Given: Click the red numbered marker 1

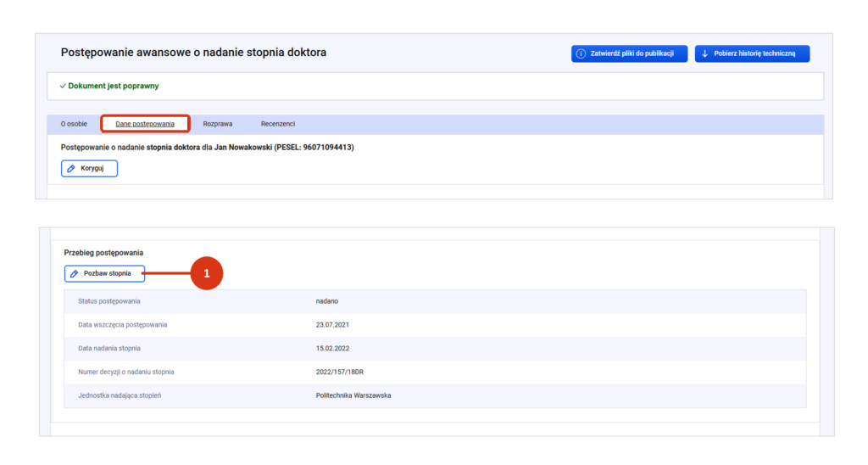Looking at the screenshot, I should pos(206,274).
